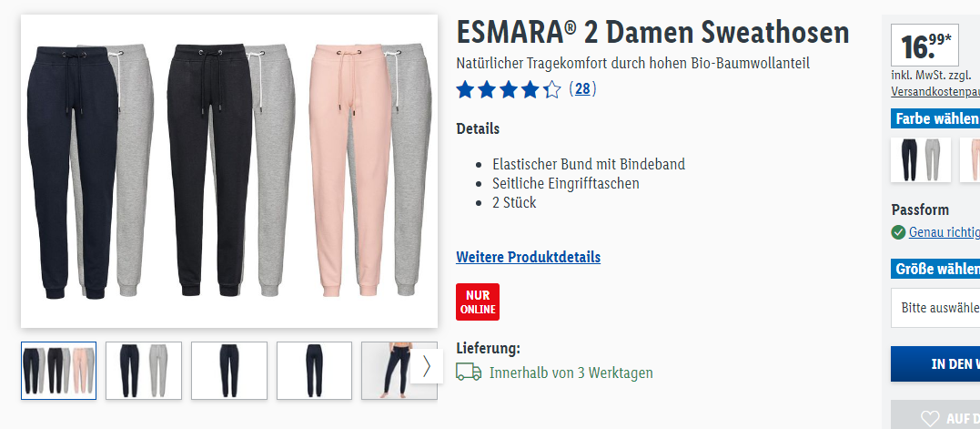
Task: Open the Bitte auswählen size dropdown
Action: [x=935, y=308]
